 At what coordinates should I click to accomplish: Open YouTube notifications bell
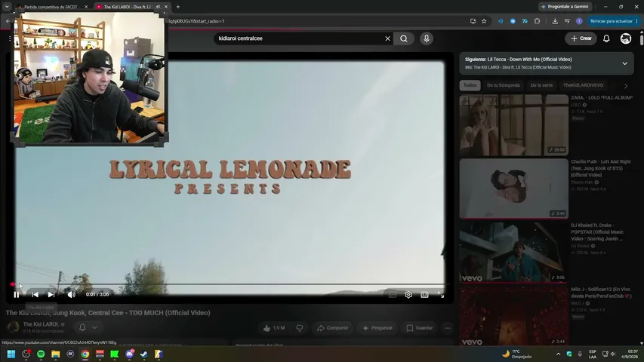[606, 38]
